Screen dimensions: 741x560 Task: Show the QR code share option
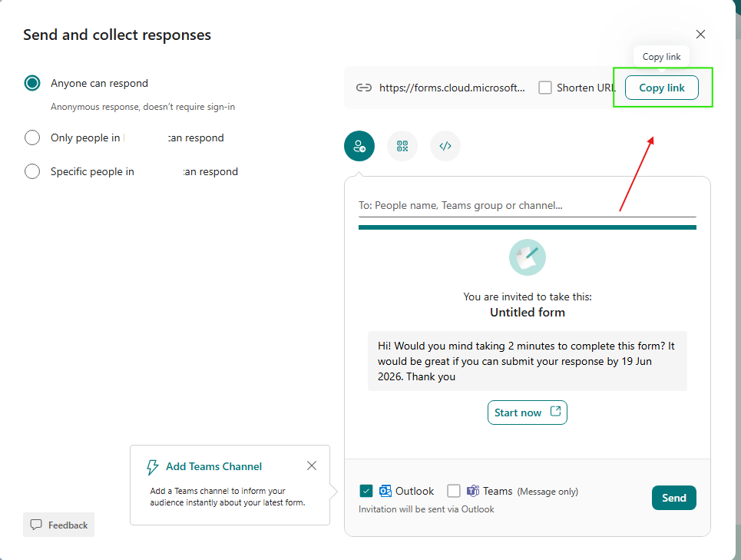pyautogui.click(x=402, y=146)
